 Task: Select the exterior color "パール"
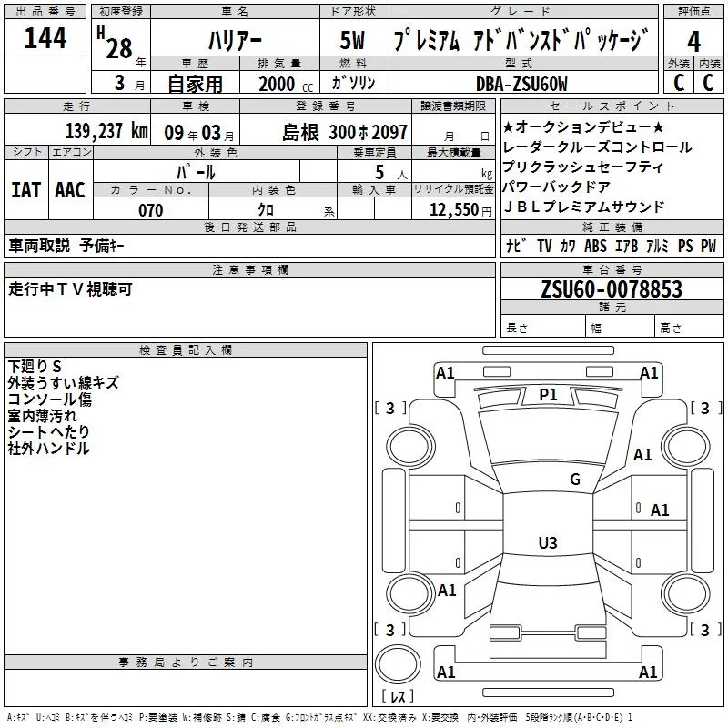click(196, 172)
